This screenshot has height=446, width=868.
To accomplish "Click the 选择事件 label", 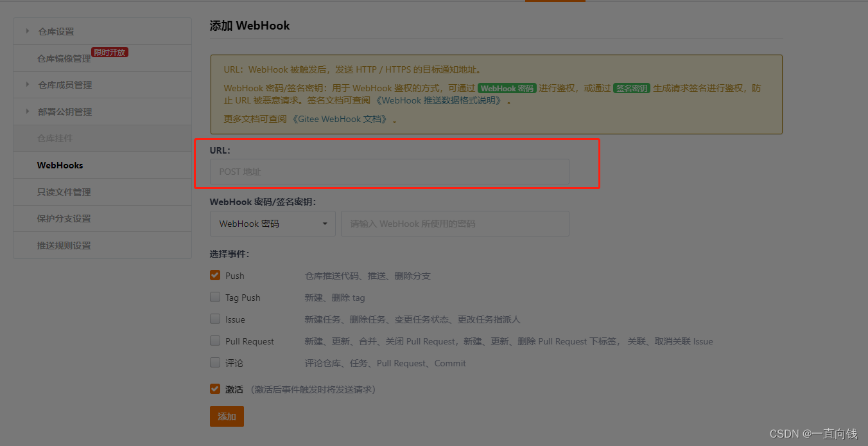I will tap(229, 254).
